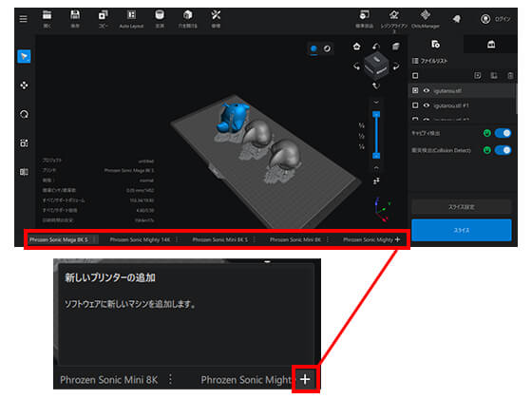Click the blue Slice button
Screen dimensions: 532x399
pos(462,230)
